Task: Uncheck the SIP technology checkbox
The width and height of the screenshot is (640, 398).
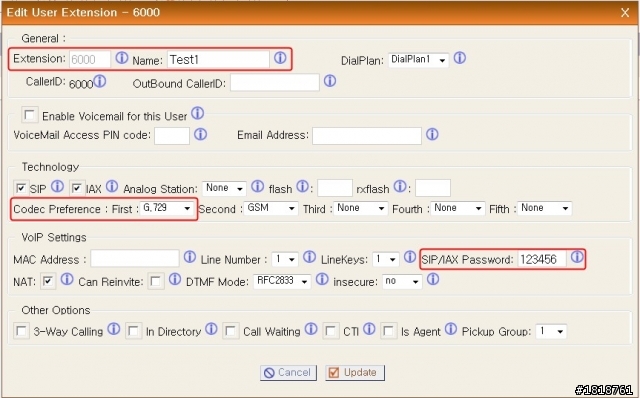Action: pos(21,188)
